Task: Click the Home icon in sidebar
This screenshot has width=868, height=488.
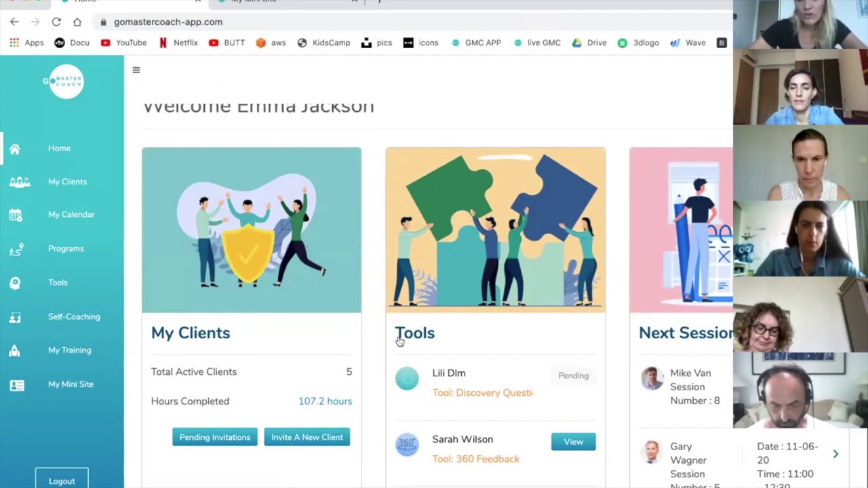Action: (15, 148)
